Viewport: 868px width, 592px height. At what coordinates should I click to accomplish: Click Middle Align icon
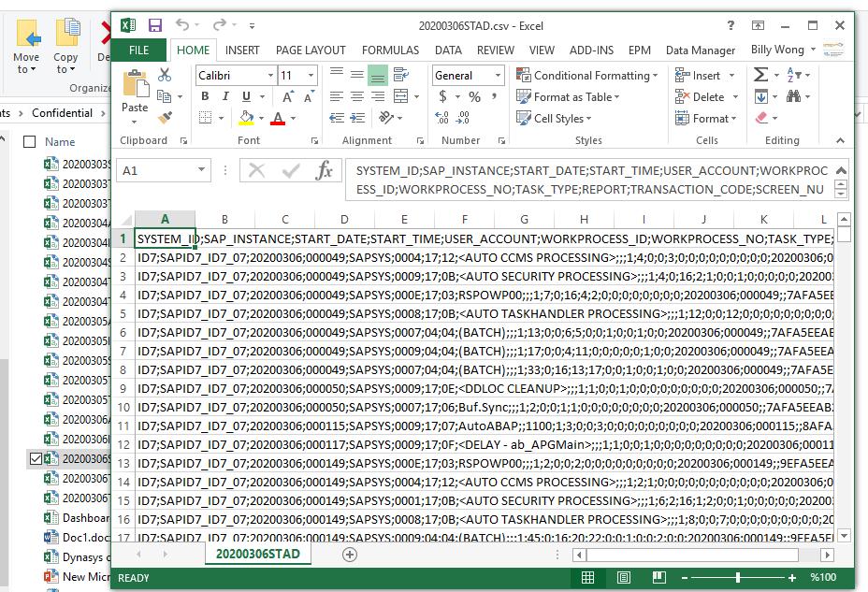[x=357, y=74]
